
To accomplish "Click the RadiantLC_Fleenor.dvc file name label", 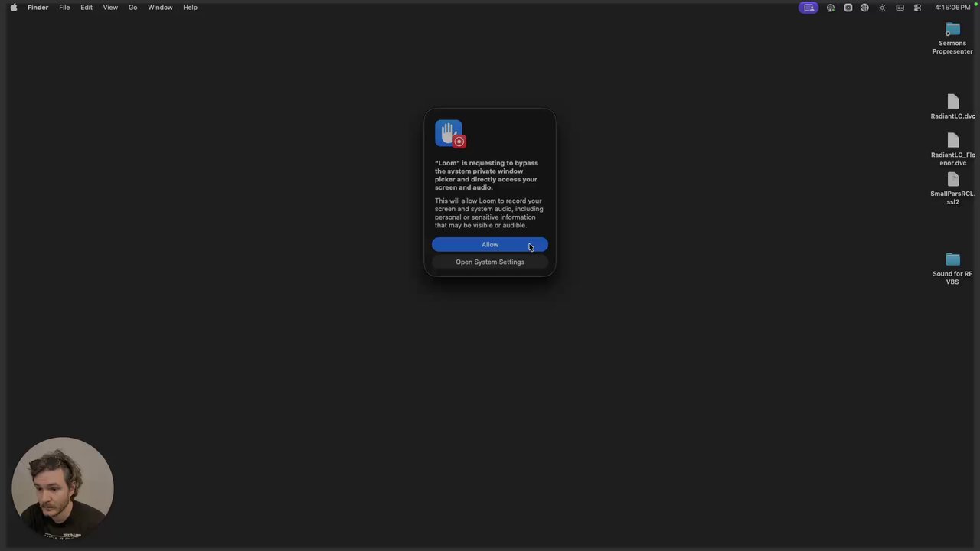I will pyautogui.click(x=953, y=159).
